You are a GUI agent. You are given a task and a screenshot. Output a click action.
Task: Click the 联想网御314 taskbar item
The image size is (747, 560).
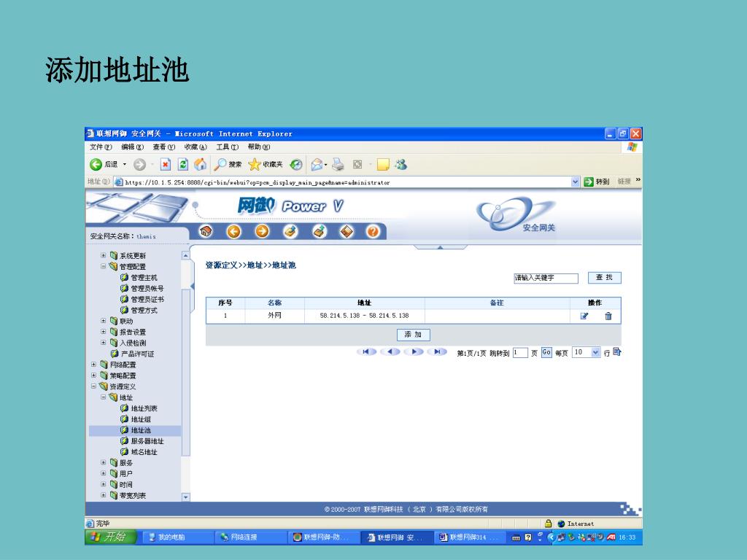click(x=469, y=537)
